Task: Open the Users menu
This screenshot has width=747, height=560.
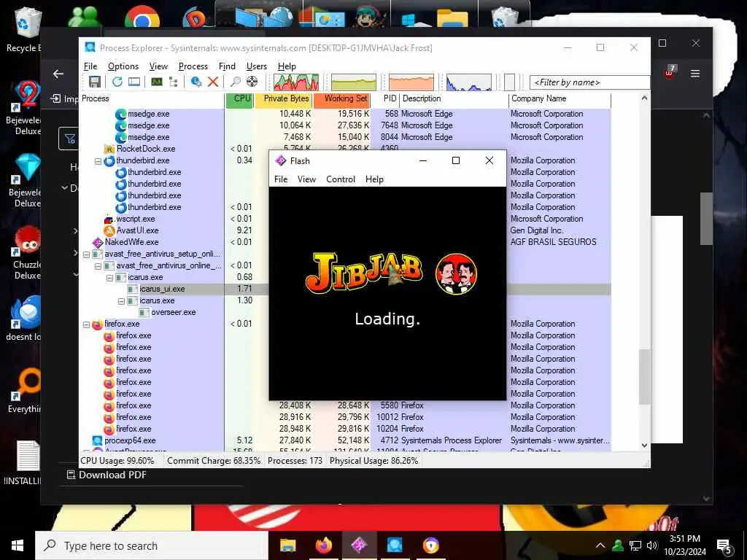Action: pos(256,66)
